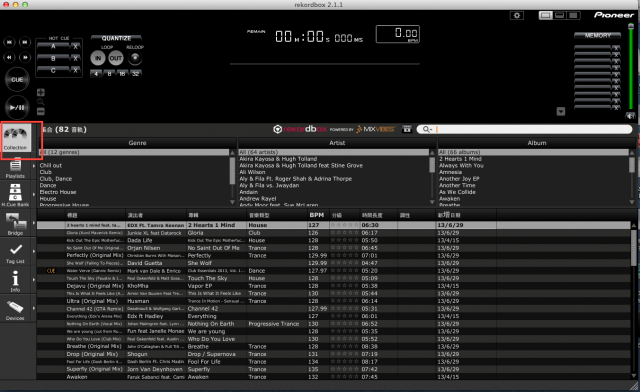The image size is (640, 392).
Task: Toggle the Play/Pause button
Action: pyautogui.click(x=17, y=107)
